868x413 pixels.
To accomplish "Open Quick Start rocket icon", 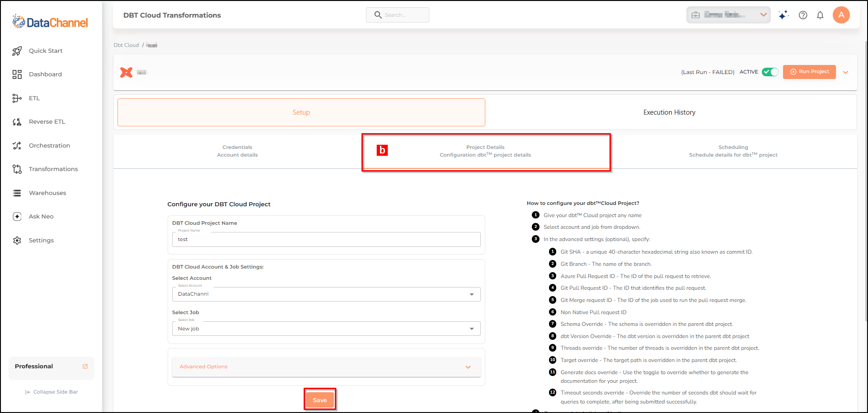I will coord(17,51).
